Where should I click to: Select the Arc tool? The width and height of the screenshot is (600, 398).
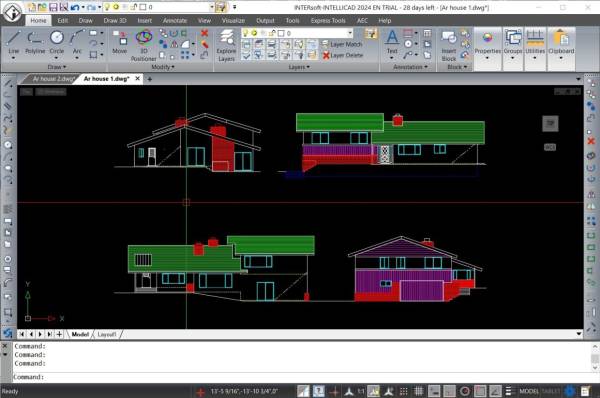click(x=77, y=41)
